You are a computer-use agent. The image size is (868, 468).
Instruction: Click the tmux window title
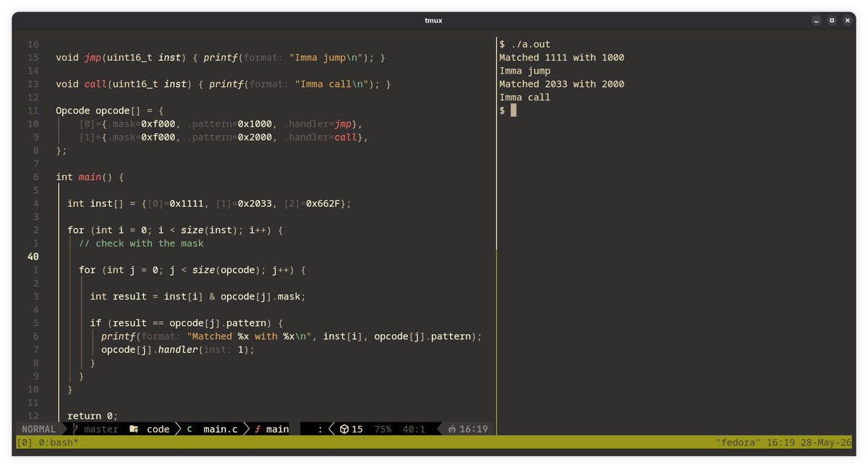pyautogui.click(x=434, y=20)
